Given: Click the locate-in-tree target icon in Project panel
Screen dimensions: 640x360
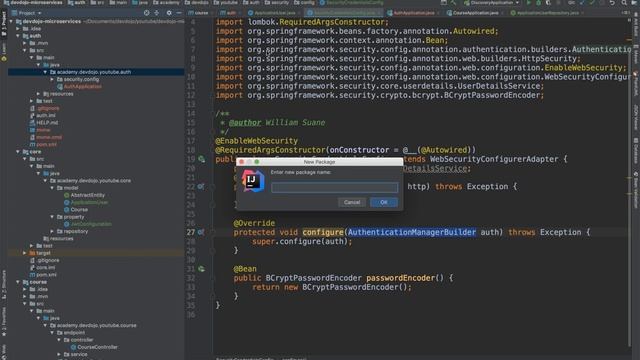Looking at the screenshot, I should pos(147,13).
